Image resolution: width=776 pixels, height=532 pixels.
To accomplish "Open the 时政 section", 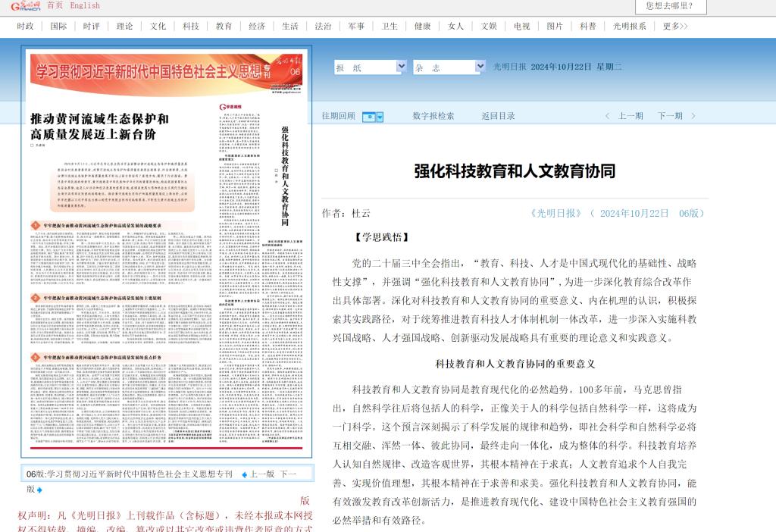I will tap(25, 27).
